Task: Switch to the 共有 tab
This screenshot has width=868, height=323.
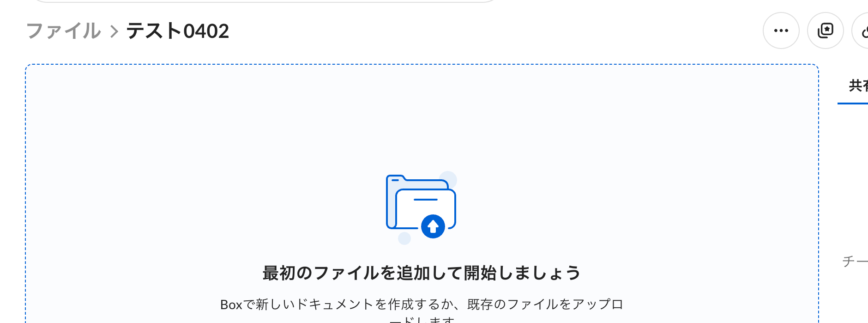Action: coord(858,85)
